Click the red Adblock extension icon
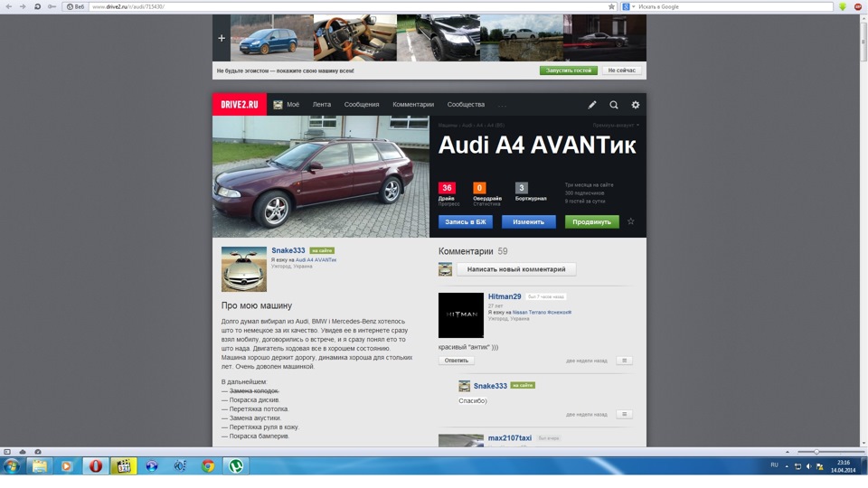The width and height of the screenshot is (868, 488). pyautogui.click(x=857, y=6)
